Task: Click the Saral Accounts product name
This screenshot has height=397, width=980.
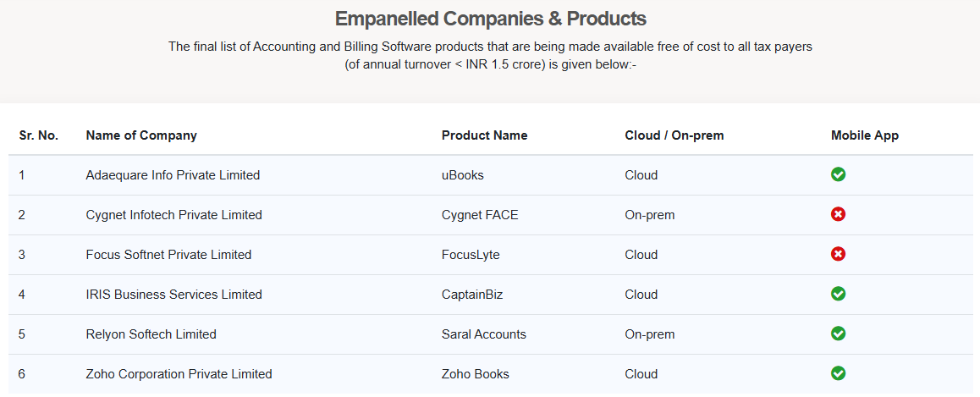Action: point(484,334)
